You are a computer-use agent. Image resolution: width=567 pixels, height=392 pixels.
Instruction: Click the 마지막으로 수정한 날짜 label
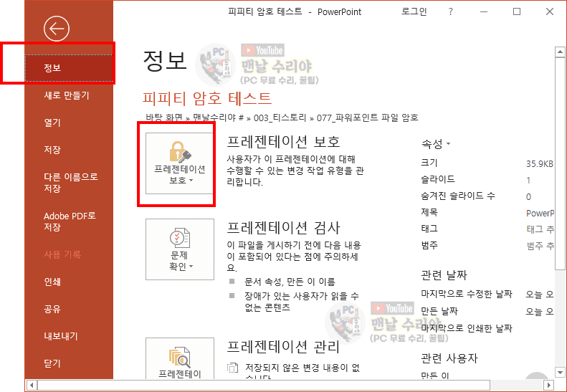[x=467, y=294]
